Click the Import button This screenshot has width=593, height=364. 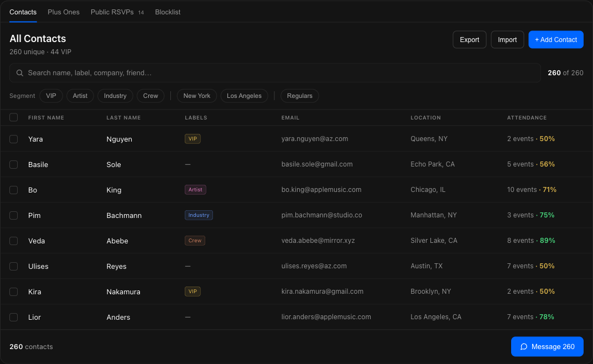[507, 40]
